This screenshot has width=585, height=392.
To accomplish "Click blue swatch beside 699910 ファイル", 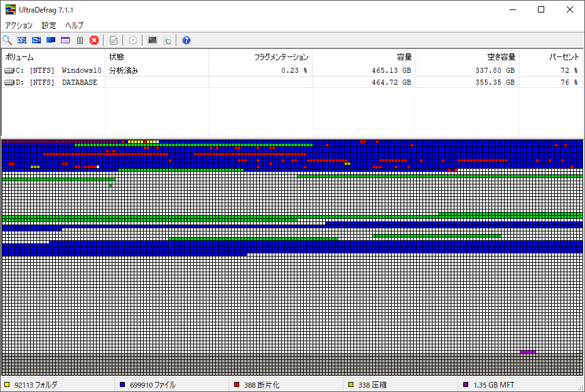I will click(122, 384).
